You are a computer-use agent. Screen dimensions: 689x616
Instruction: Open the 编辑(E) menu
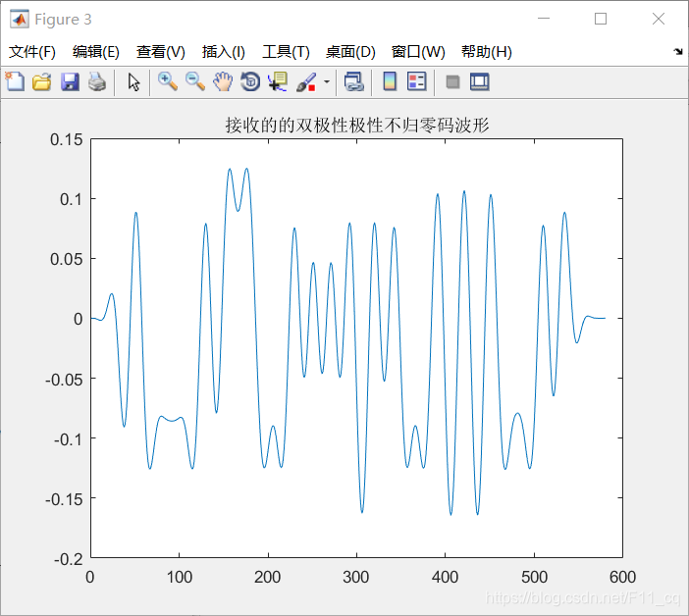coord(96,52)
